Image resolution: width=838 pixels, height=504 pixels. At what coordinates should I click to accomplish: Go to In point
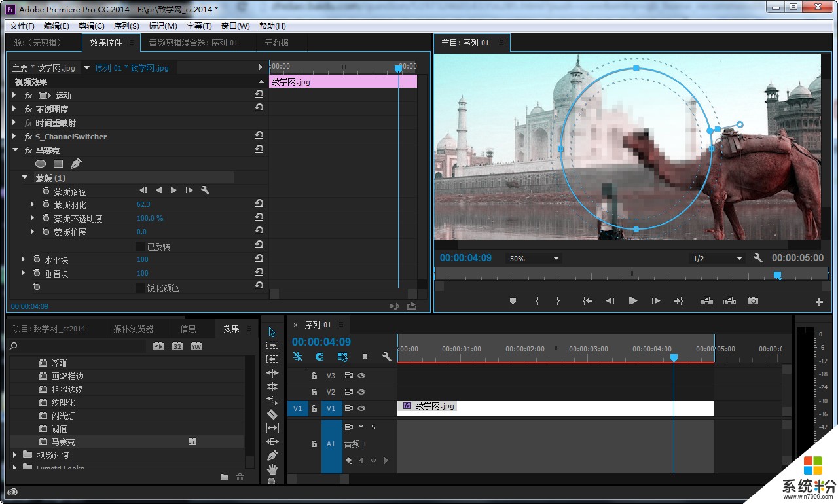pyautogui.click(x=588, y=301)
